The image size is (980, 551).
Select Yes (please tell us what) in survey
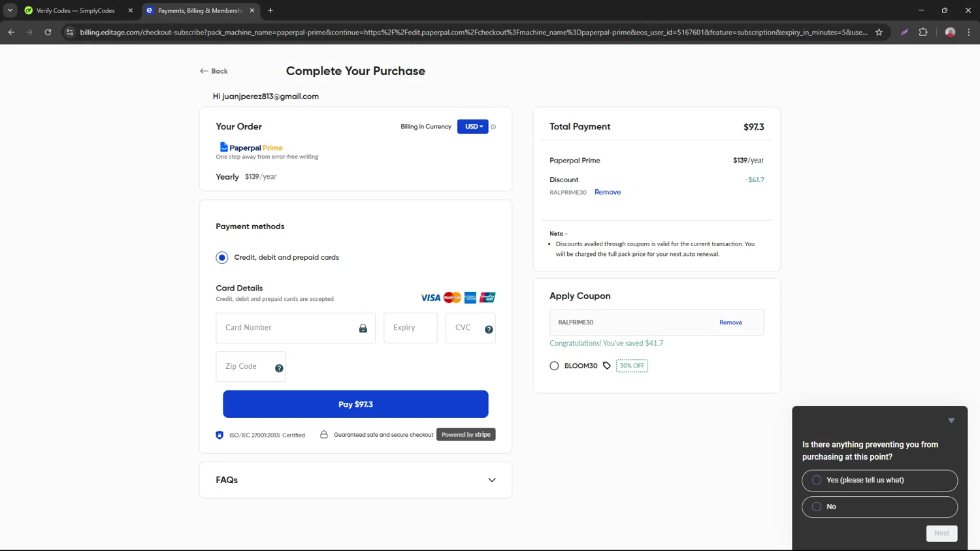879,480
